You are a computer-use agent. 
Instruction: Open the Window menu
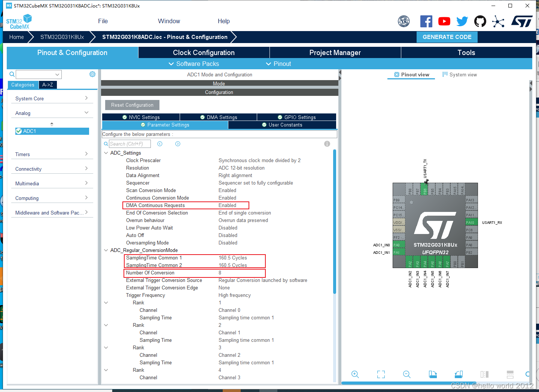[x=169, y=21]
